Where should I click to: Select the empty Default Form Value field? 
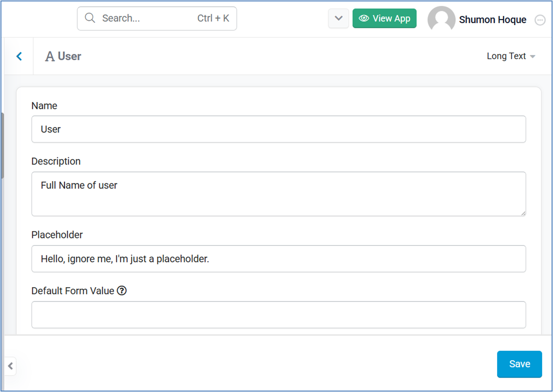coord(278,315)
